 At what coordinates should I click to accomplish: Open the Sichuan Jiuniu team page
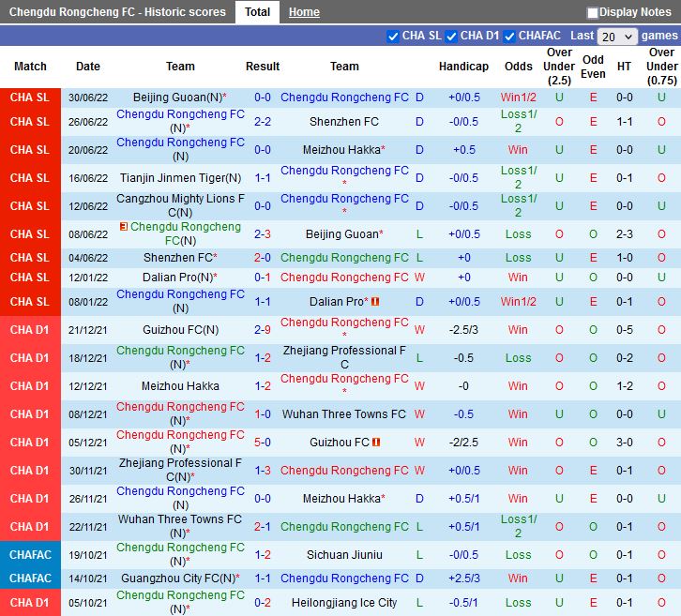[x=344, y=555]
